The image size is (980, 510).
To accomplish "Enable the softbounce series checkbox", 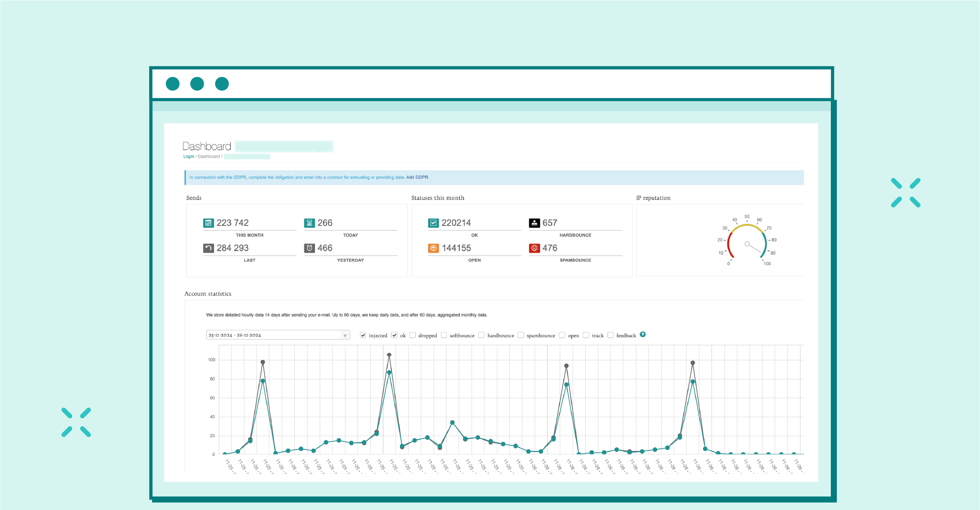I will coord(444,335).
